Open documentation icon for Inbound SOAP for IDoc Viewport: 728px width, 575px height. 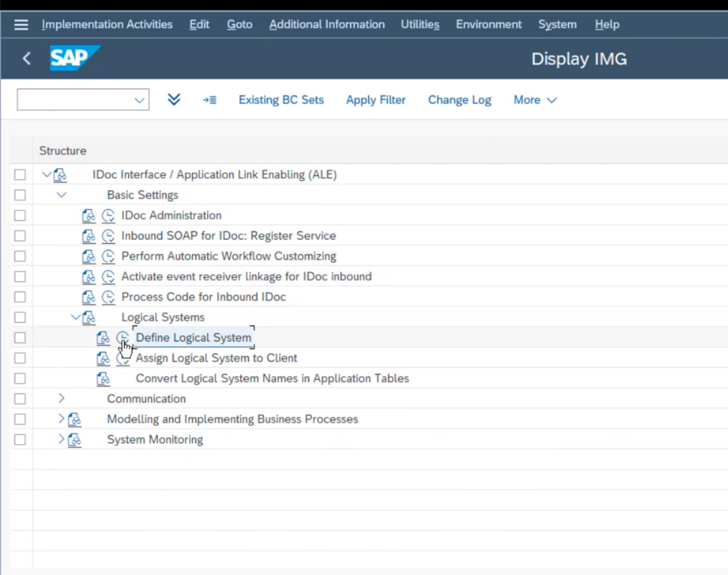pos(89,236)
